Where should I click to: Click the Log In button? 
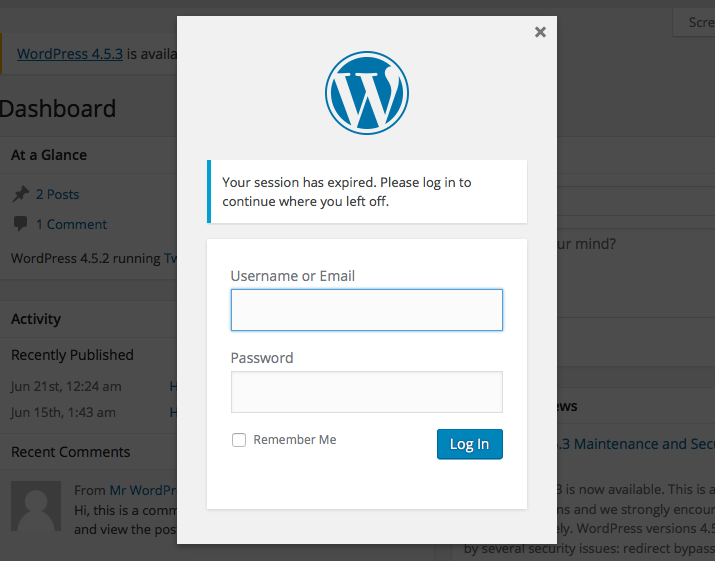[470, 444]
